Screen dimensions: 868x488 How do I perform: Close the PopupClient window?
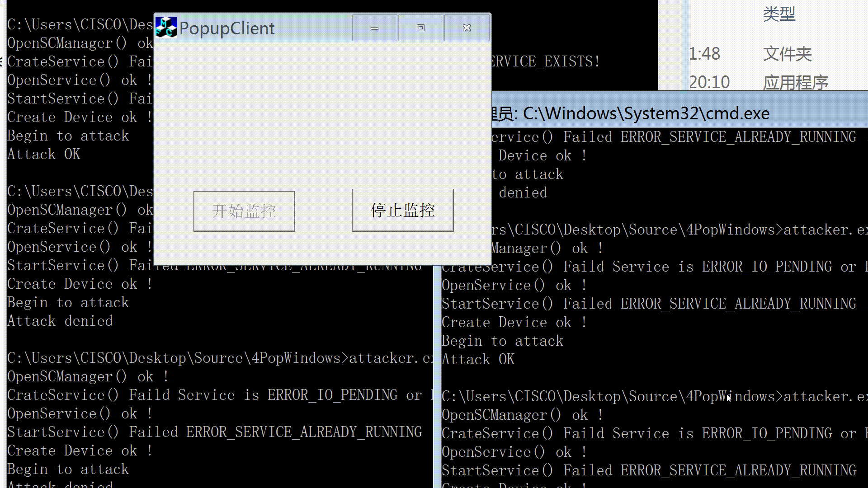[467, 28]
